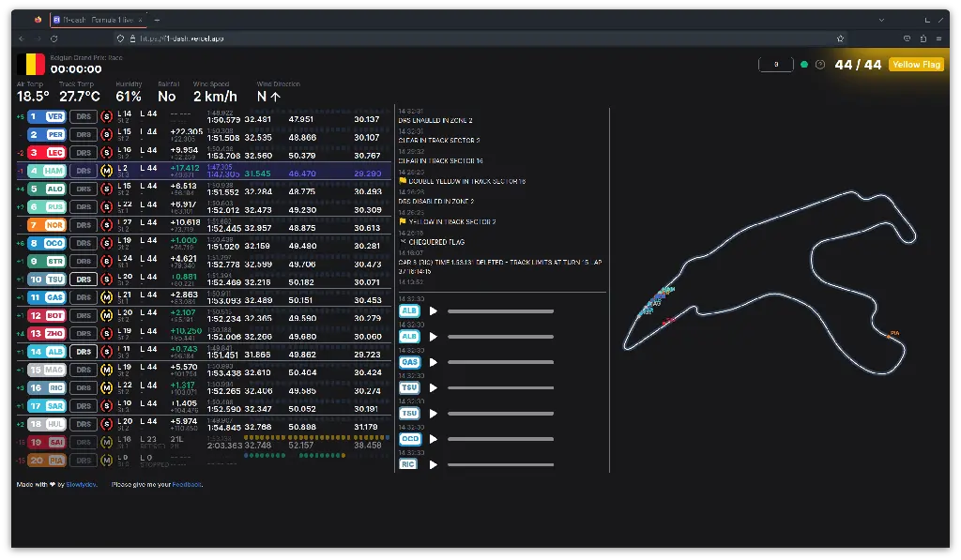
Task: Click NOR position badge in leaderboard
Action: (34, 225)
